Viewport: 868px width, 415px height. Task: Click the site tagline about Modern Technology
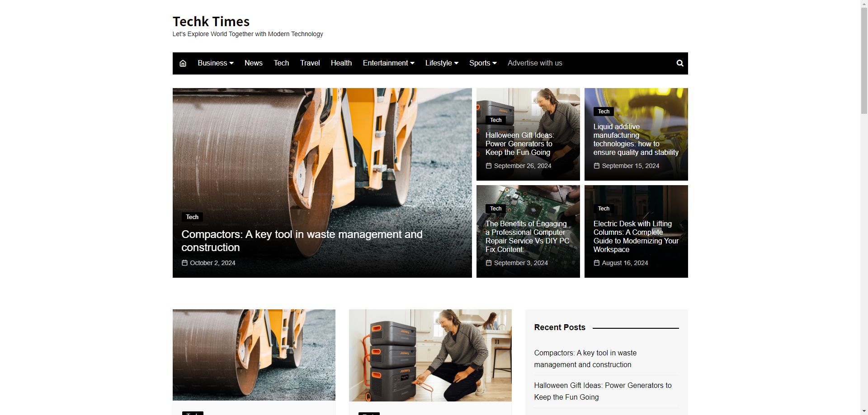248,34
